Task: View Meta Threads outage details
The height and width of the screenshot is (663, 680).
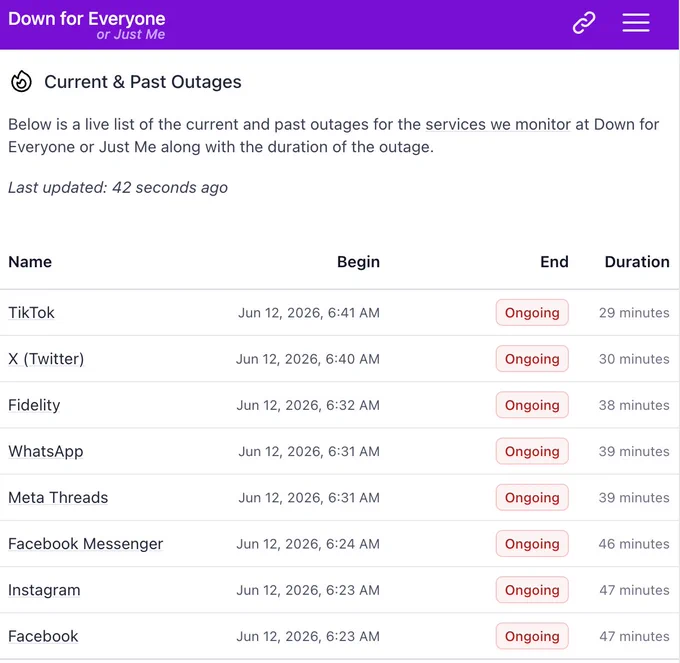Action: pyautogui.click(x=58, y=497)
